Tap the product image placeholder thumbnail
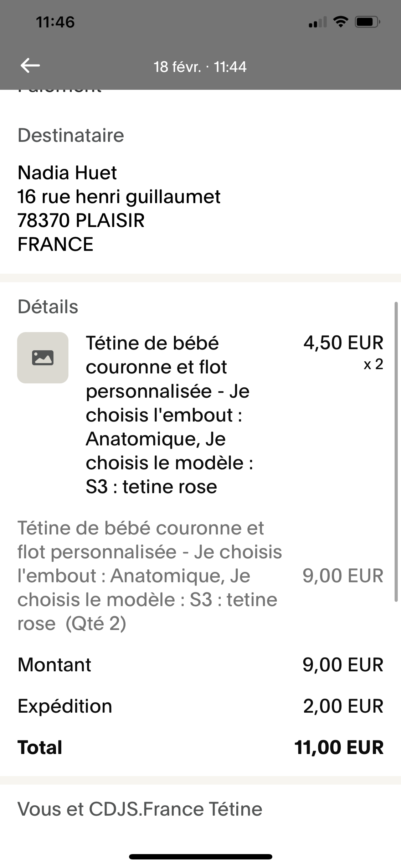This screenshot has width=401, height=868. tap(43, 358)
